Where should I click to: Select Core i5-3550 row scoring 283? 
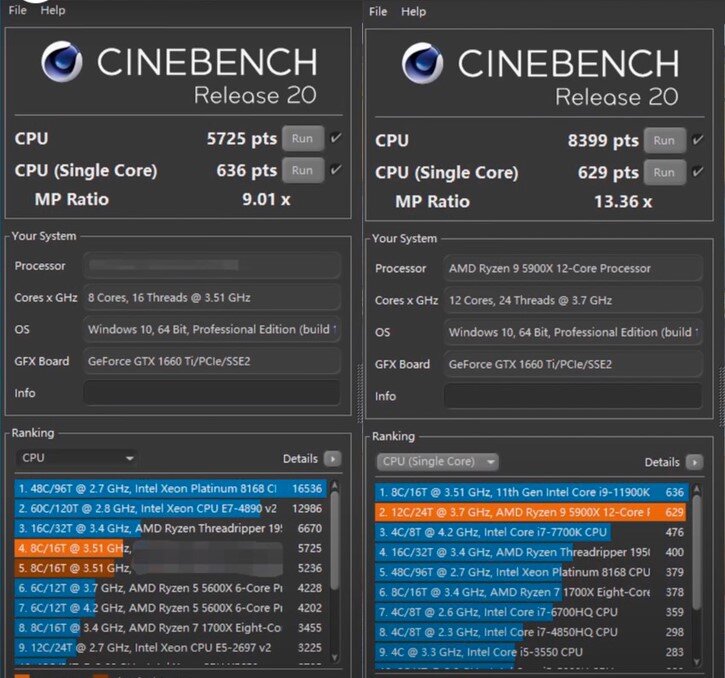[x=532, y=652]
